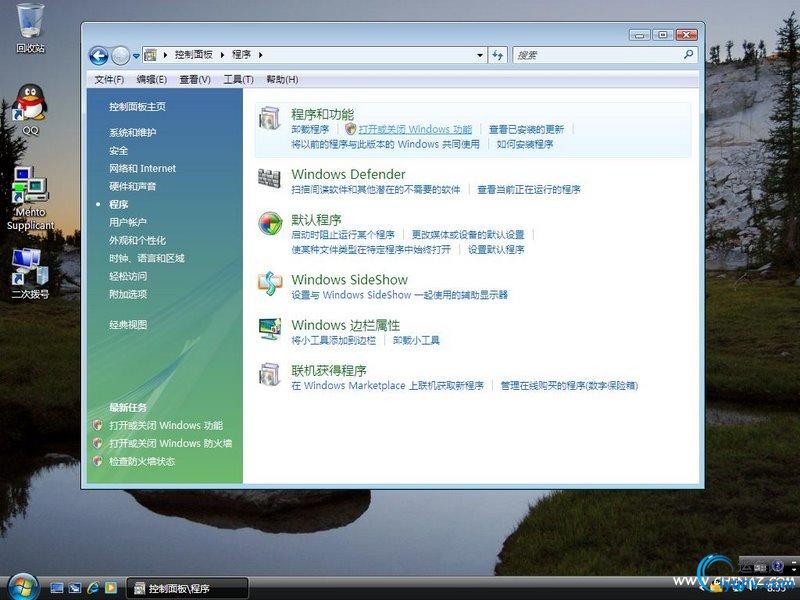Click the search magnifier icon
This screenshot has width=800, height=600.
[688, 54]
